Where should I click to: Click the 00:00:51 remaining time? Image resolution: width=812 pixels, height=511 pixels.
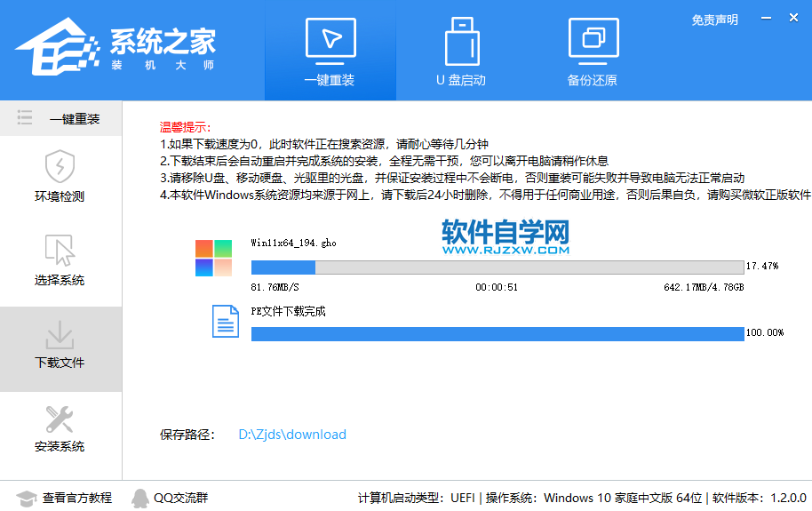[x=497, y=287]
